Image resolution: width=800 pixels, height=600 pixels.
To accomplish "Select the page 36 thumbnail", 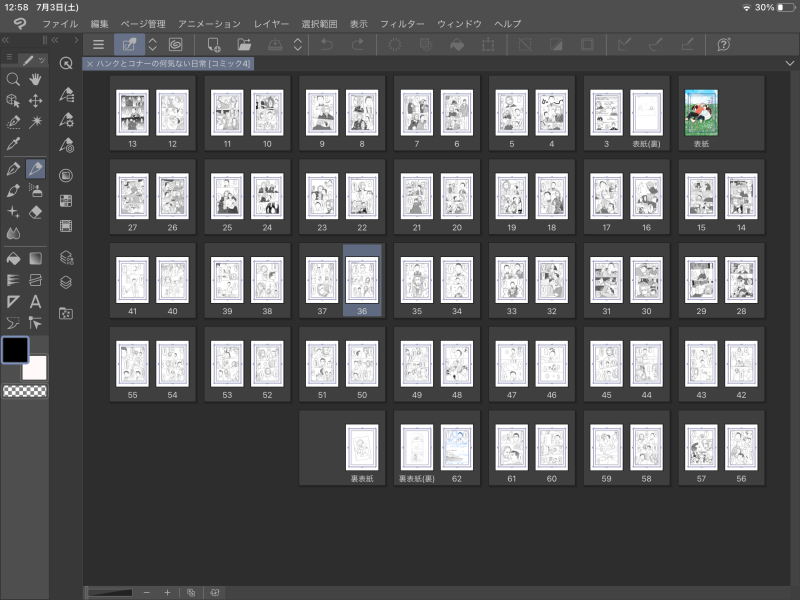I will tap(362, 280).
